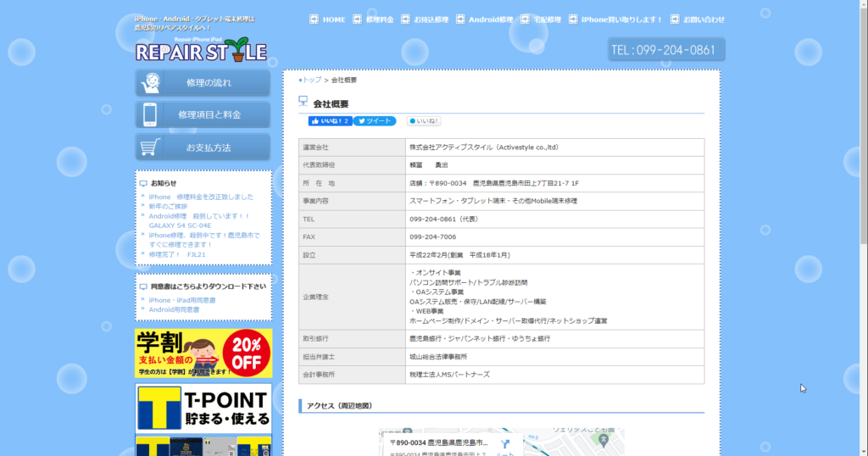Open the 宅配修理 navigation item
This screenshot has height=456, width=868.
click(x=547, y=19)
